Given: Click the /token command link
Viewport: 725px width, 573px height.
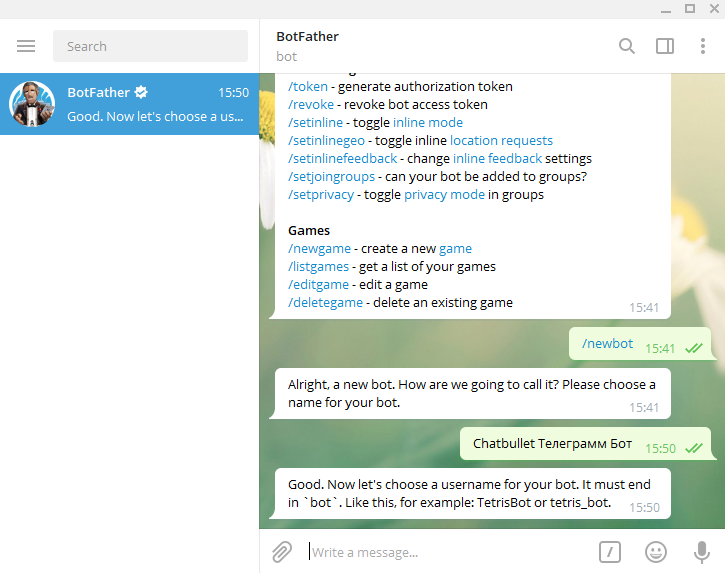Looking at the screenshot, I should pos(307,87).
